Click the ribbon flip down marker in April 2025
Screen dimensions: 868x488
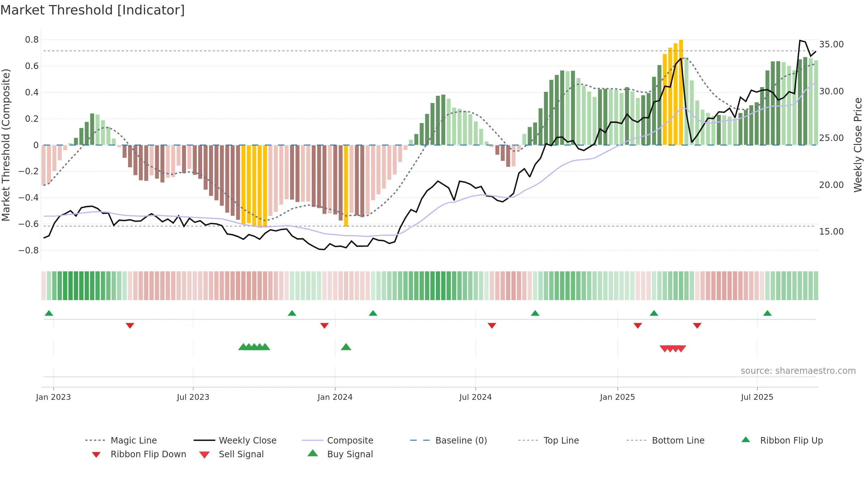[x=697, y=326]
